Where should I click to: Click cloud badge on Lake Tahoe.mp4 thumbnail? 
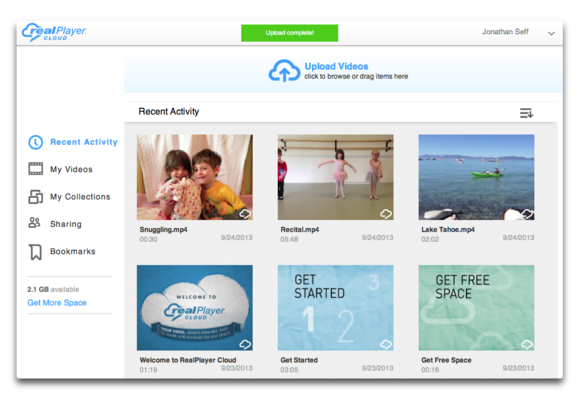527,213
